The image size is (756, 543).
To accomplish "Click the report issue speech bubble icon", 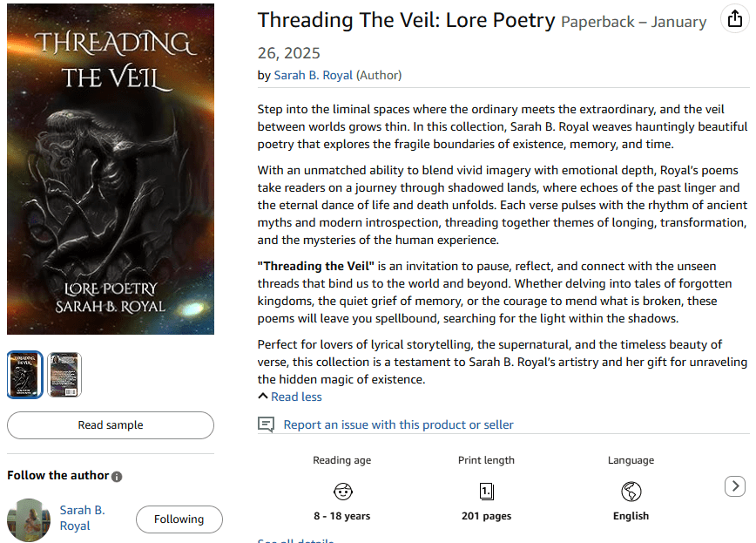I will point(267,424).
